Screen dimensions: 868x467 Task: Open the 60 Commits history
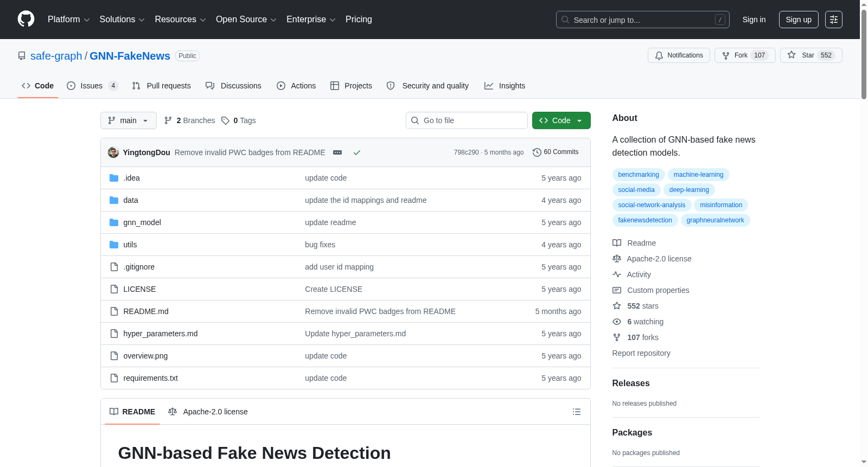click(x=556, y=152)
